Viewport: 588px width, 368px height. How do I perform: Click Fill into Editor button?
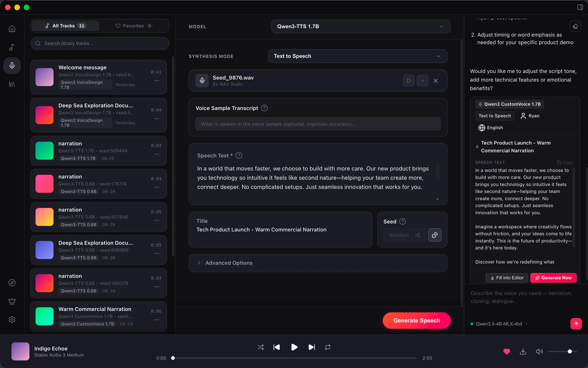(x=507, y=278)
